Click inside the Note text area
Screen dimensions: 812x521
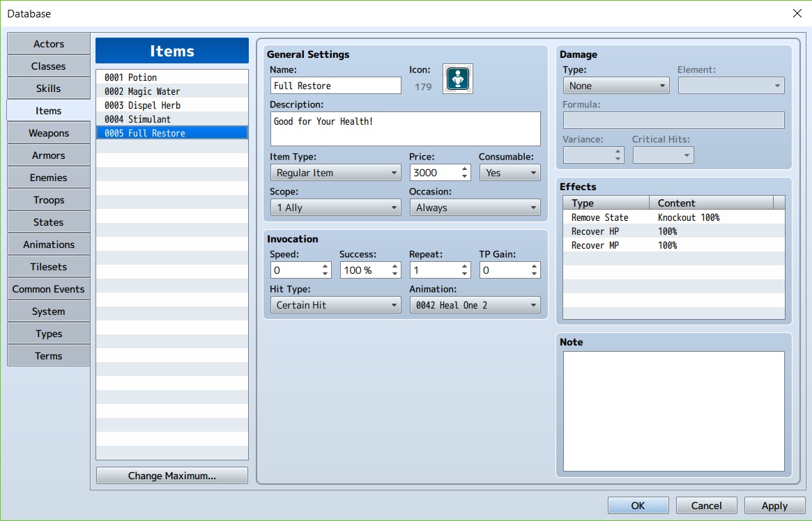[x=673, y=411]
